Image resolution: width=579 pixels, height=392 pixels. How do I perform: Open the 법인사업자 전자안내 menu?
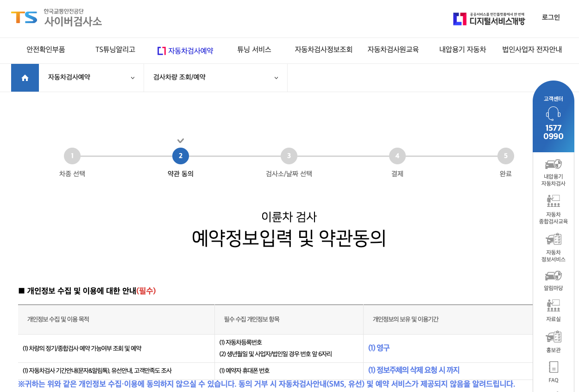point(532,50)
